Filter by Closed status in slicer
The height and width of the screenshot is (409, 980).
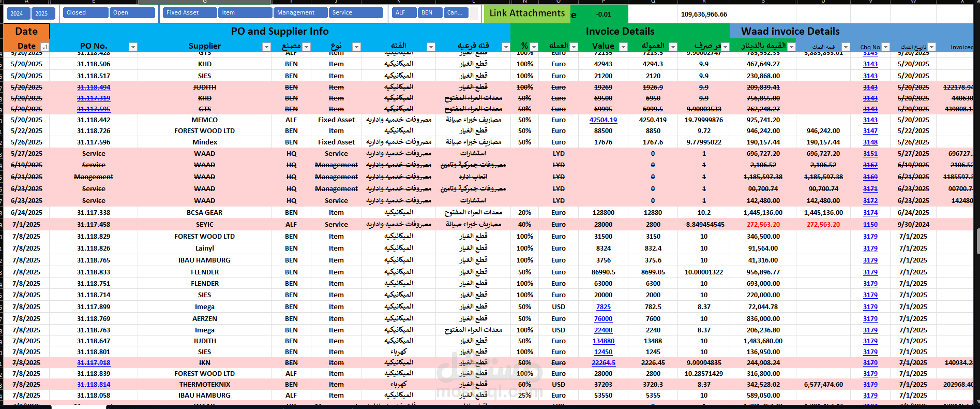pos(85,12)
